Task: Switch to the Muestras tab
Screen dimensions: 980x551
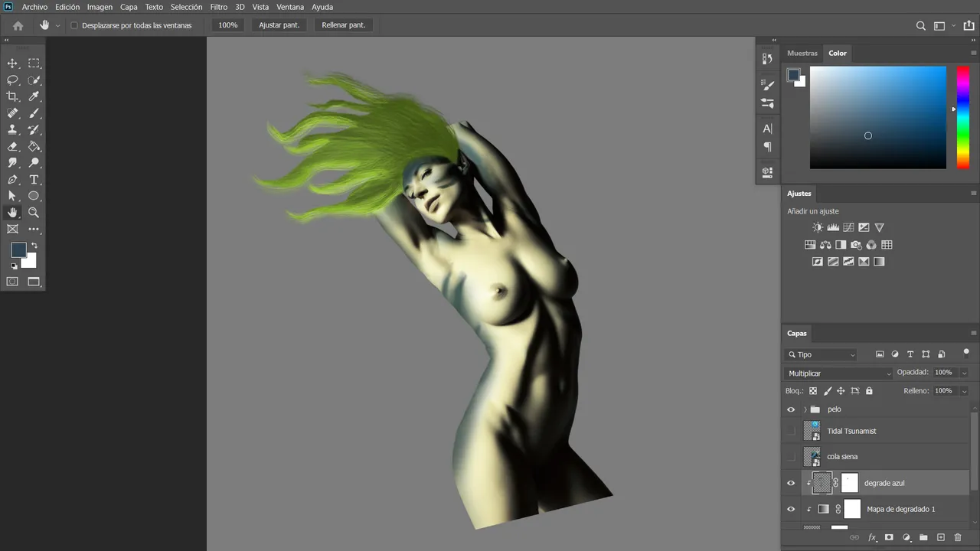Action: (802, 54)
